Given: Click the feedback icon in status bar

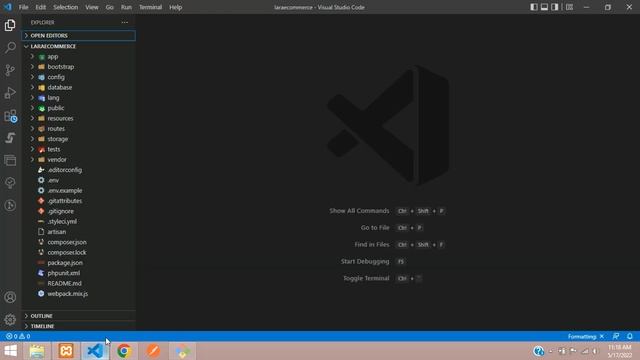Looking at the screenshot, I should 616,336.
